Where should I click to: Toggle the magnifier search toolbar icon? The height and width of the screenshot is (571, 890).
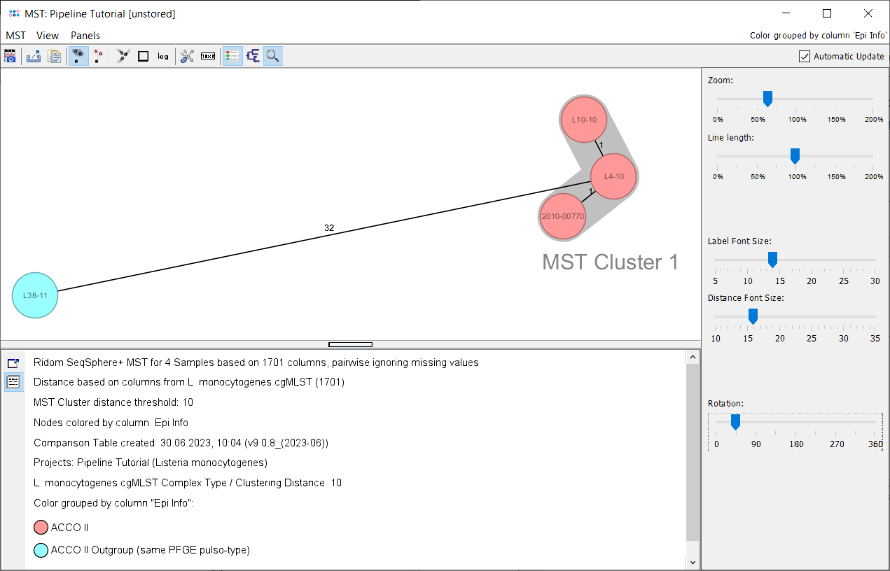click(273, 56)
